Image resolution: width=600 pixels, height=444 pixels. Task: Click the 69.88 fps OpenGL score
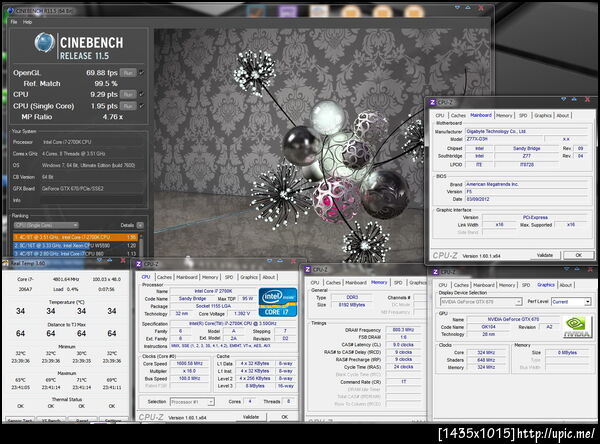102,73
